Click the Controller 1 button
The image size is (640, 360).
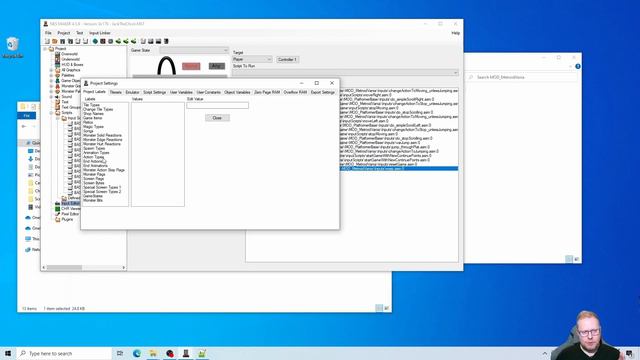[x=287, y=60]
